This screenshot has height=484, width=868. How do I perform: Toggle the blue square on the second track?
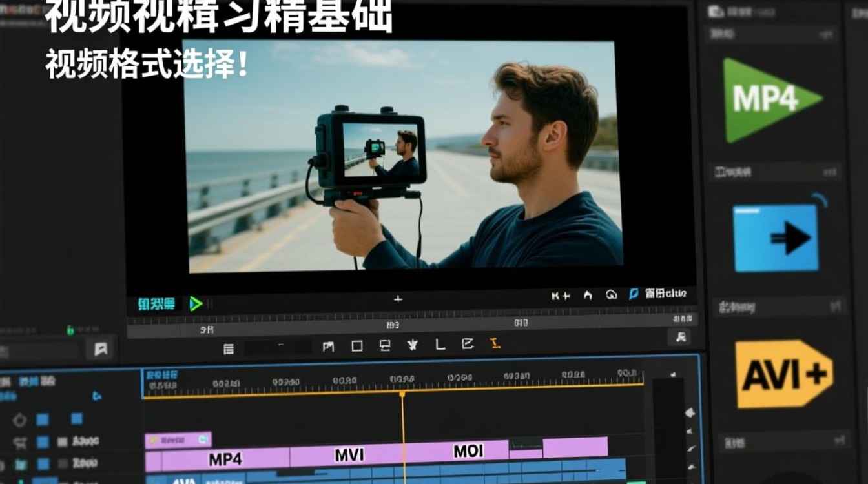tap(43, 442)
